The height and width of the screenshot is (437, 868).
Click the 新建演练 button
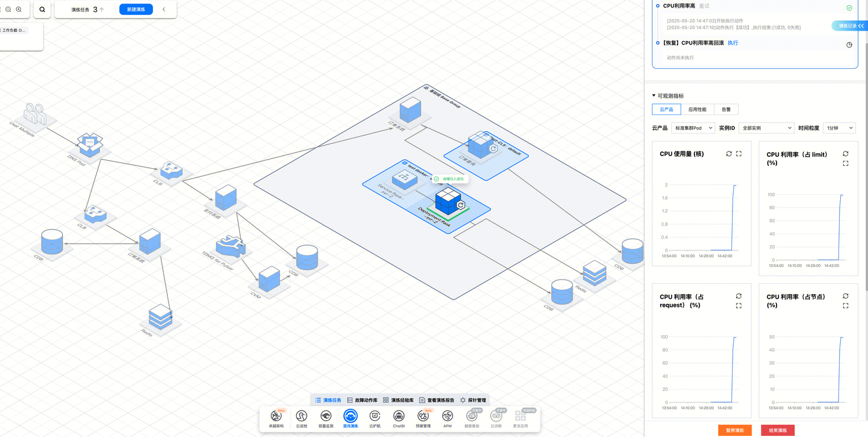(x=136, y=9)
